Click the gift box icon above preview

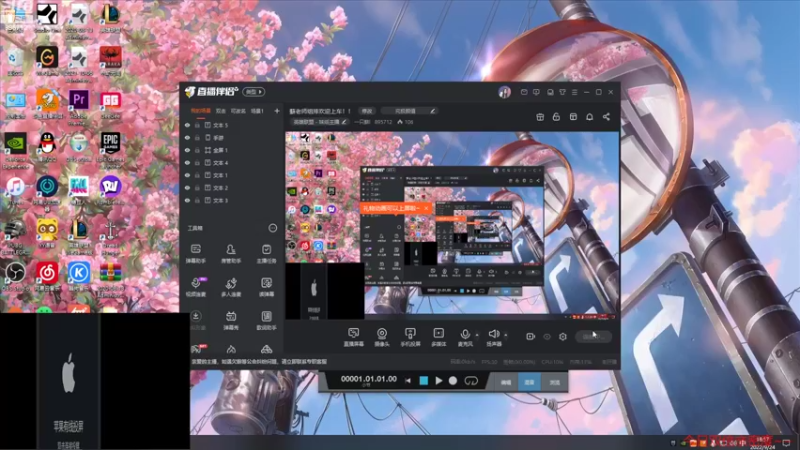pyautogui.click(x=540, y=117)
